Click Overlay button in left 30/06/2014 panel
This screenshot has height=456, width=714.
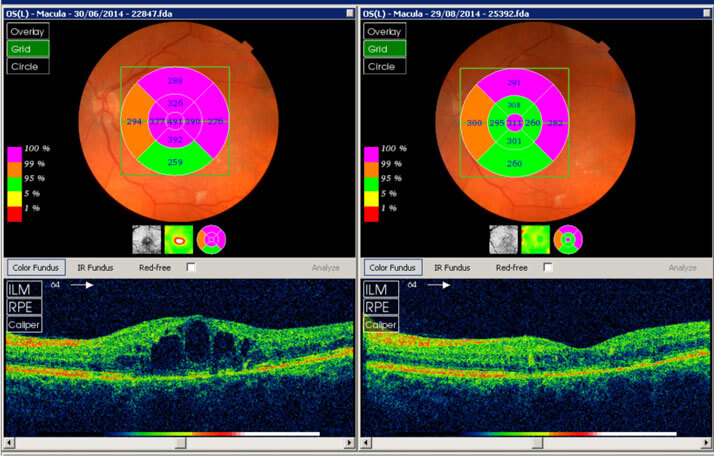(x=28, y=31)
